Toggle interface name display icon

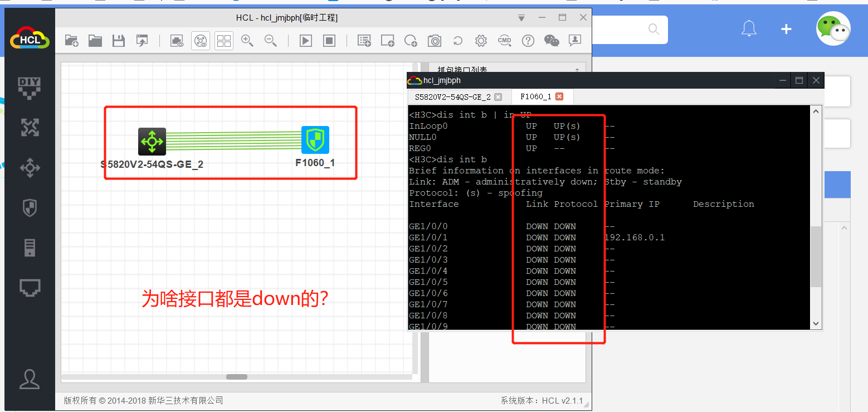click(x=177, y=40)
